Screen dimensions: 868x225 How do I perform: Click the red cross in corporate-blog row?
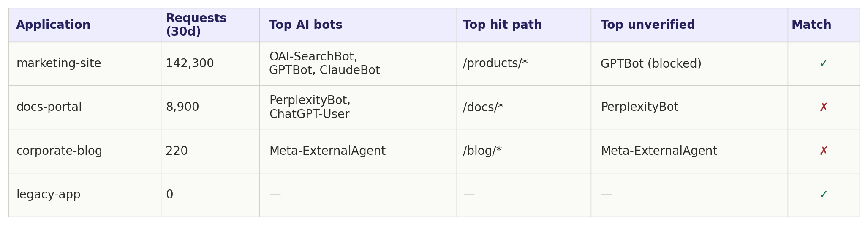[x=823, y=151]
